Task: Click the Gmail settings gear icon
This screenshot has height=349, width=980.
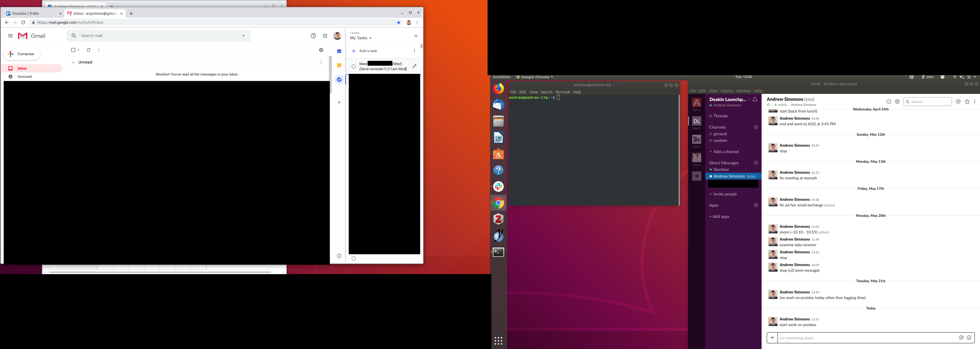Action: point(321,50)
